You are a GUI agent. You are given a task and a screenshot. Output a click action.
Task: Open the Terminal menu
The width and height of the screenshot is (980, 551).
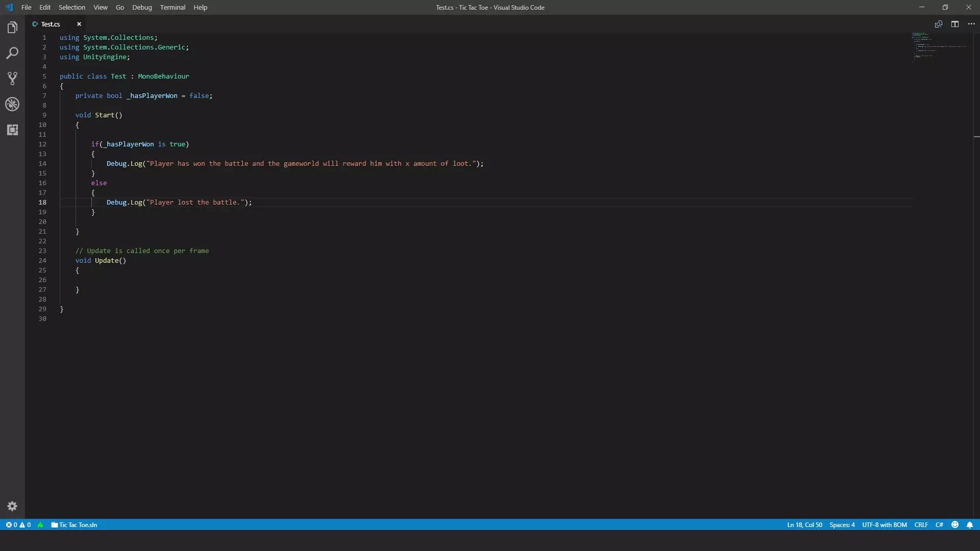(x=173, y=7)
